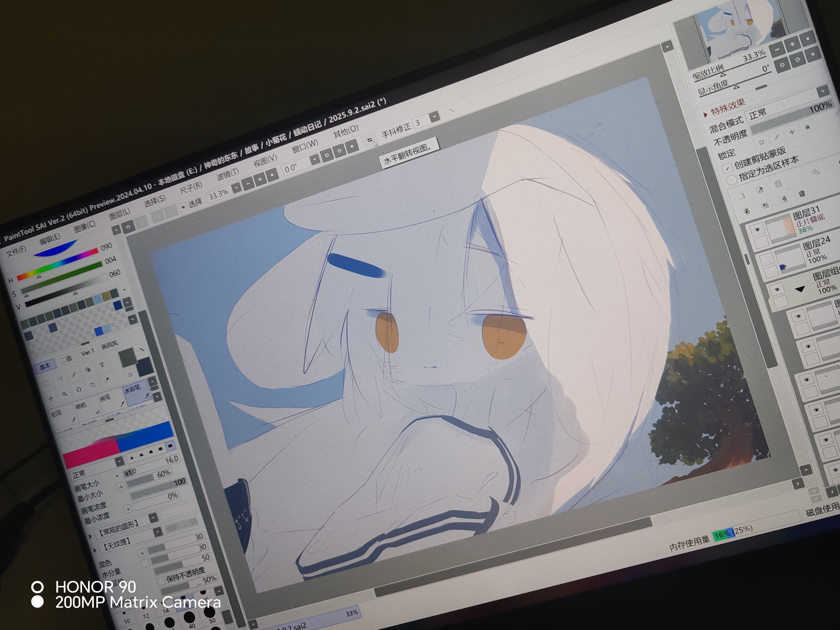Rotate view clockwise in top toolbar
Viewport: 840px width, 630px height.
point(339,151)
